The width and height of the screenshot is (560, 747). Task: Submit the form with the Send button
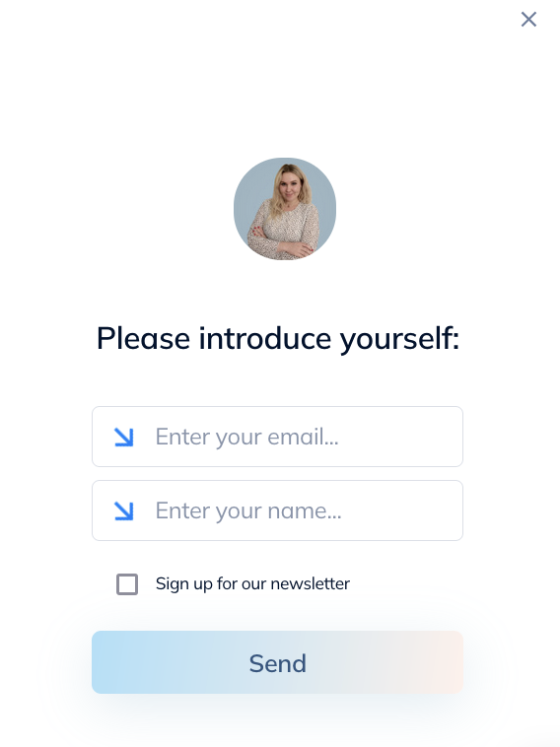277,662
